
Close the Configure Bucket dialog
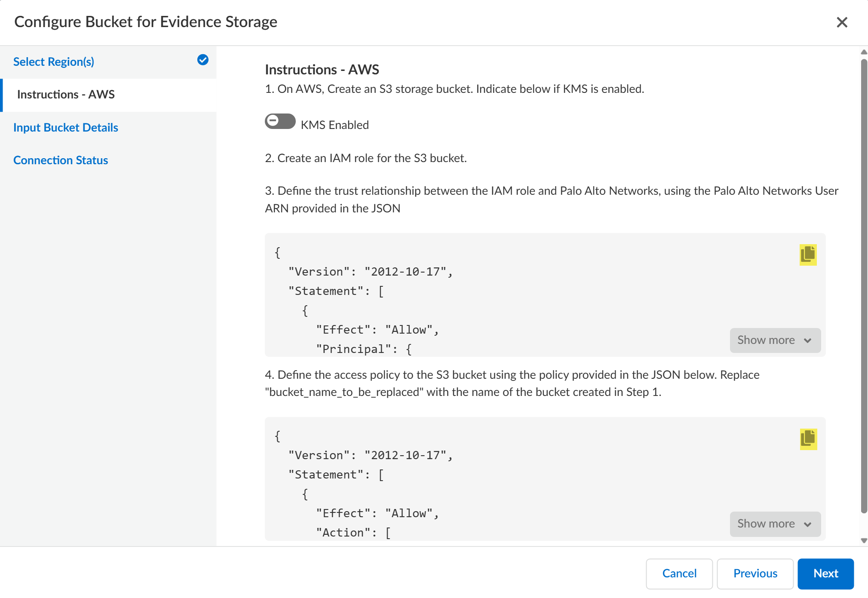(842, 22)
